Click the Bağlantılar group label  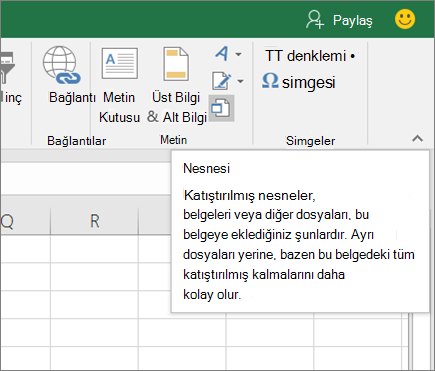point(76,141)
